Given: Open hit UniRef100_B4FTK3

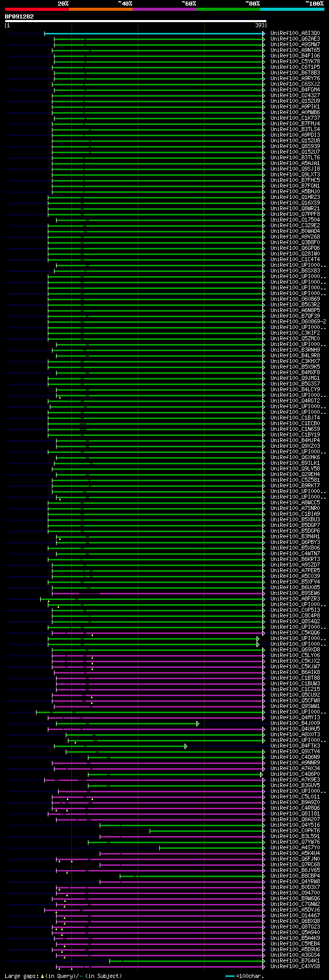Looking at the screenshot, I should [295, 746].
